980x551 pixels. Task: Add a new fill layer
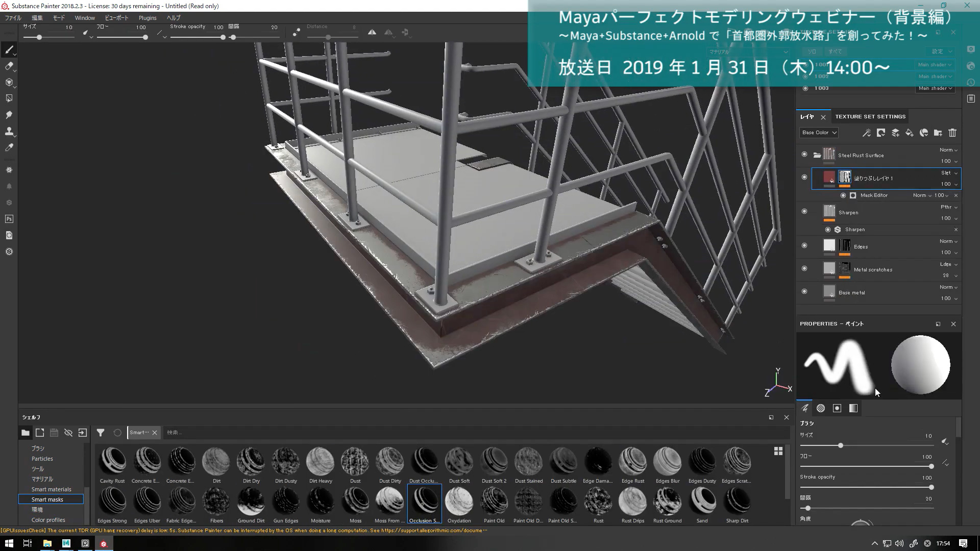(x=910, y=133)
